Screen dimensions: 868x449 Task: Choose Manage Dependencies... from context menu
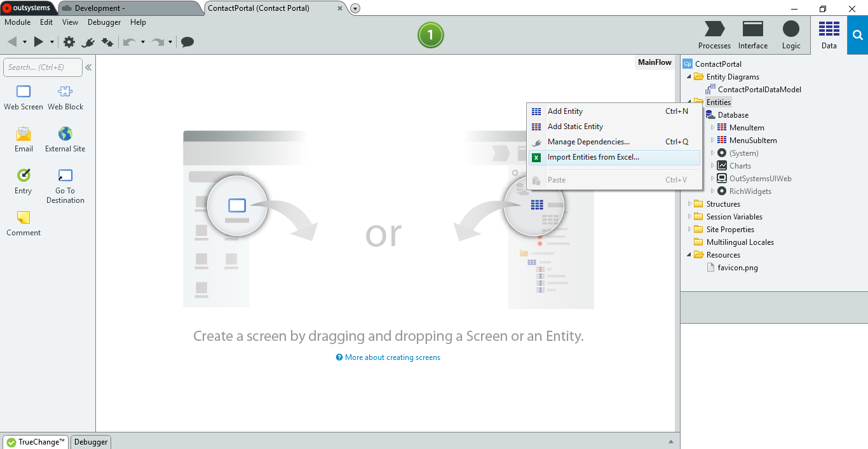pos(614,142)
